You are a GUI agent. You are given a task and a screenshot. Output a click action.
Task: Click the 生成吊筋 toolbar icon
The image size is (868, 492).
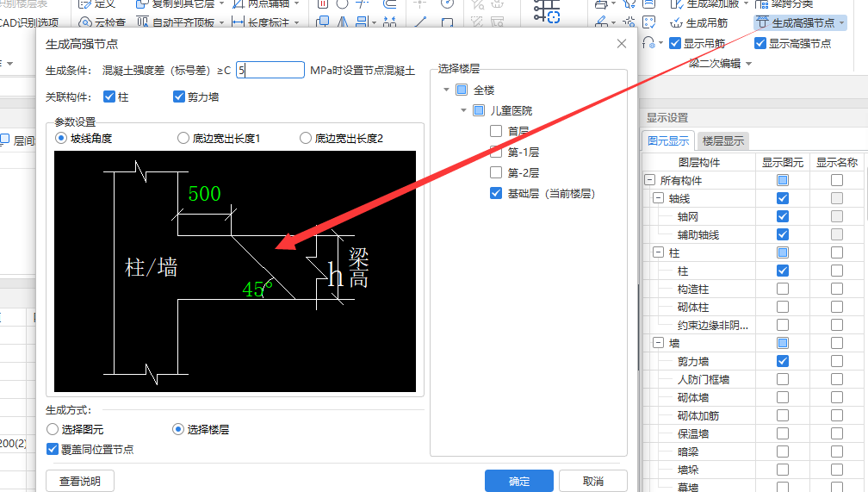tap(677, 22)
